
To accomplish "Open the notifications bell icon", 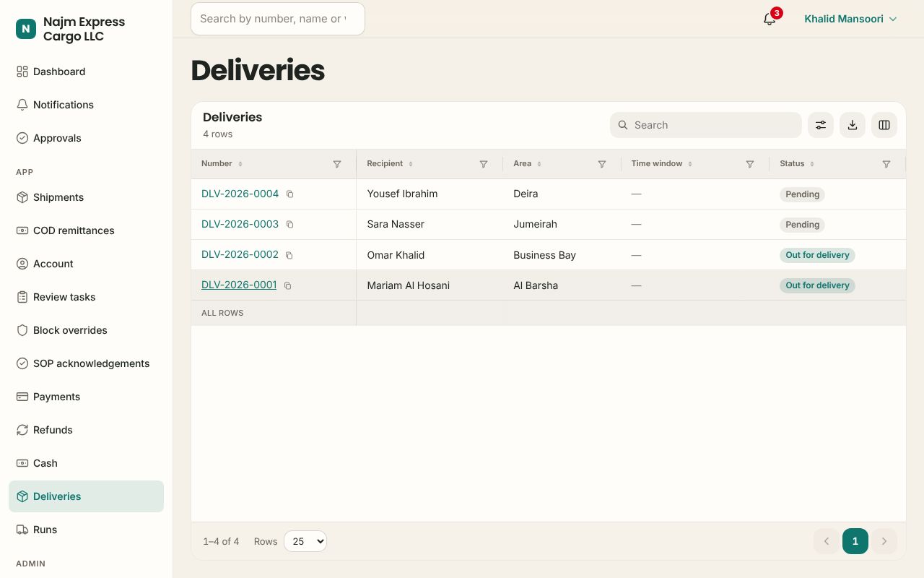I will 770,19.
